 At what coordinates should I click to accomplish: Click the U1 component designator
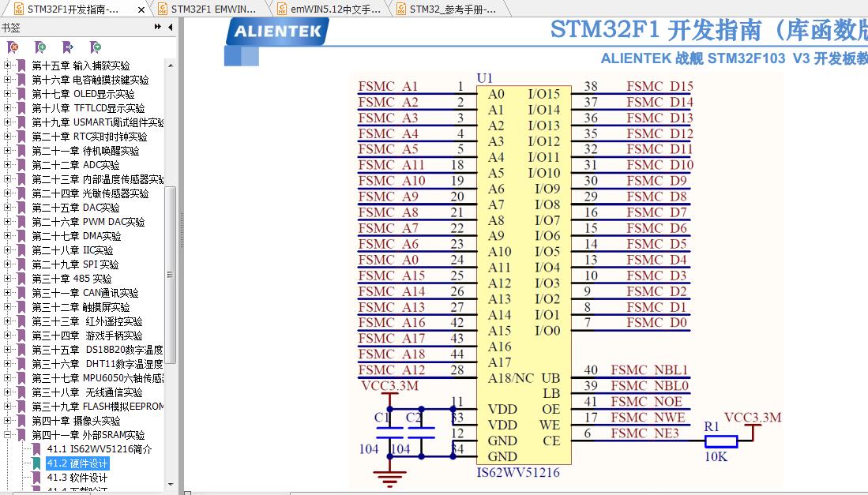click(x=484, y=78)
